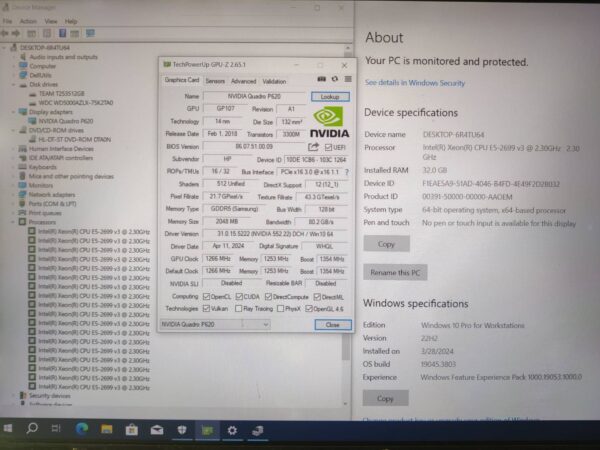Switch to the Validation tab in GPU-Z

(x=274, y=81)
